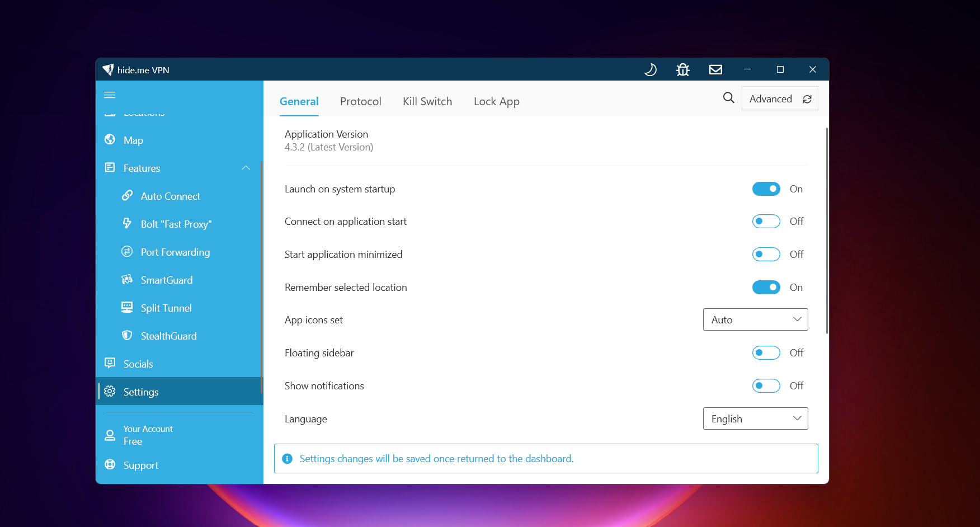
Task: Open the Kill Switch tab
Action: click(x=427, y=101)
